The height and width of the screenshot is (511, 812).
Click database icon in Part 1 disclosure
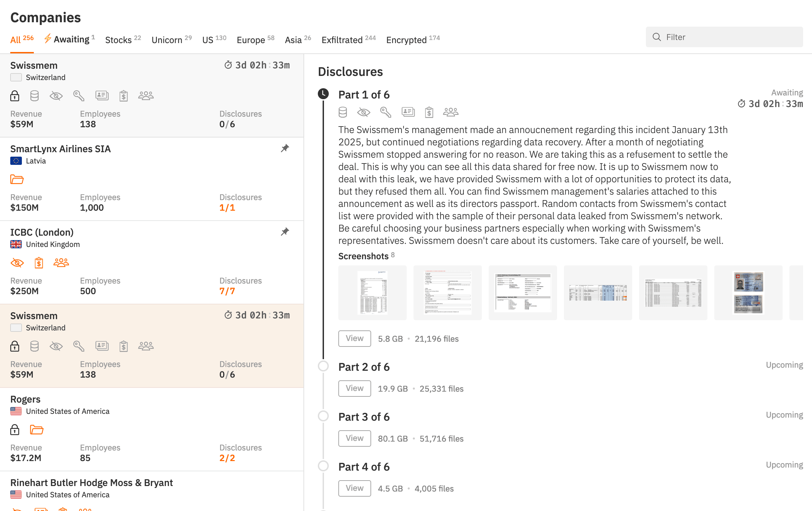tap(343, 112)
